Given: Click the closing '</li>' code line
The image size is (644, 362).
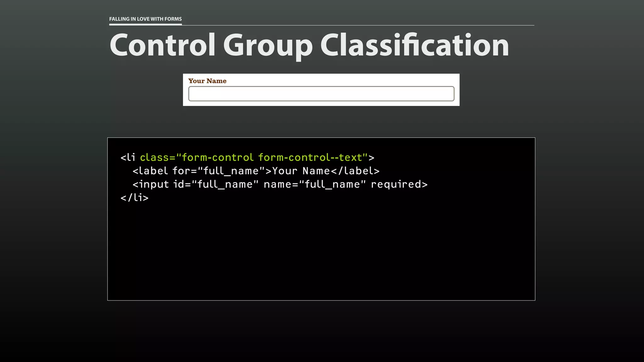Looking at the screenshot, I should click(x=134, y=198).
